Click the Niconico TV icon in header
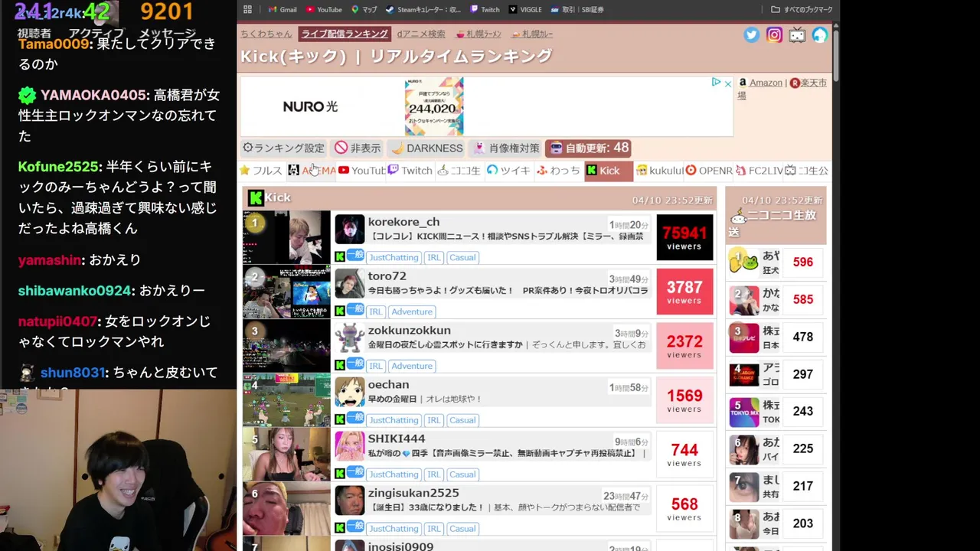The width and height of the screenshot is (980, 551). click(798, 35)
